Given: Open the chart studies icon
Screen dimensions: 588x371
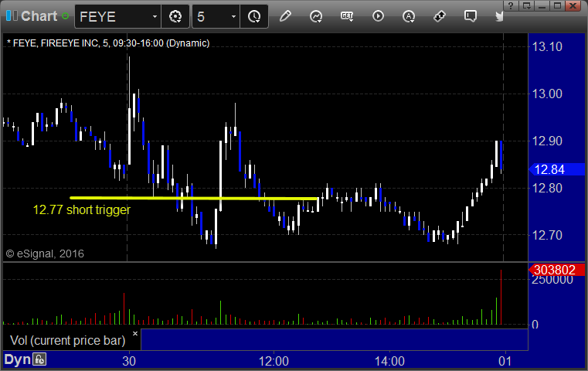Looking at the screenshot, I should click(316, 16).
